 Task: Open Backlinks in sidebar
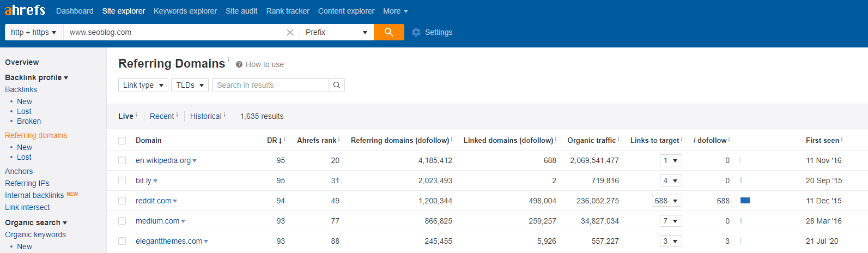coord(21,89)
